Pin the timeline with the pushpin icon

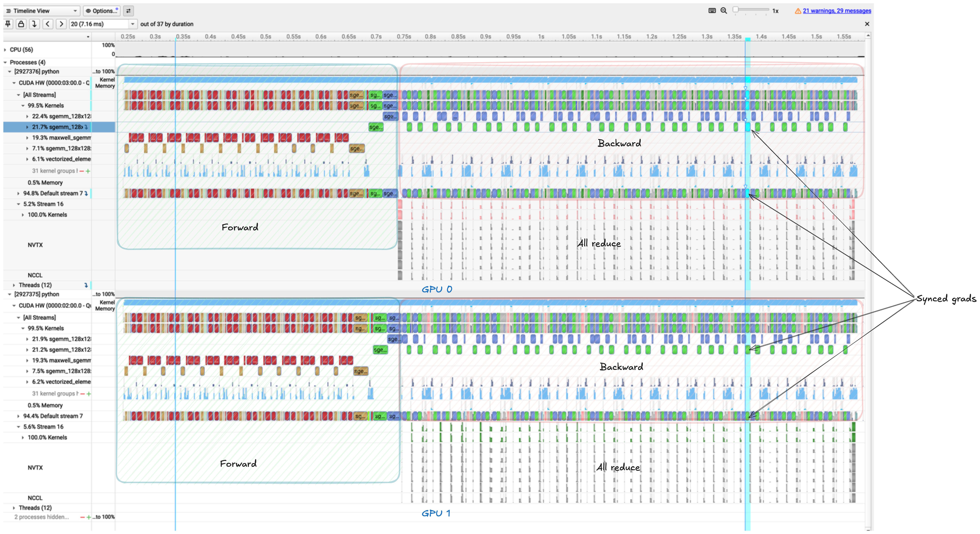8,24
